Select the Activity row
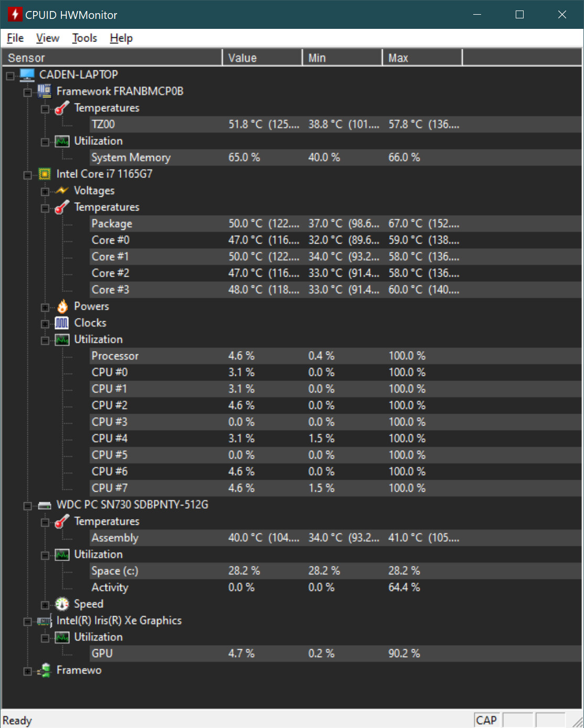 (x=336, y=587)
